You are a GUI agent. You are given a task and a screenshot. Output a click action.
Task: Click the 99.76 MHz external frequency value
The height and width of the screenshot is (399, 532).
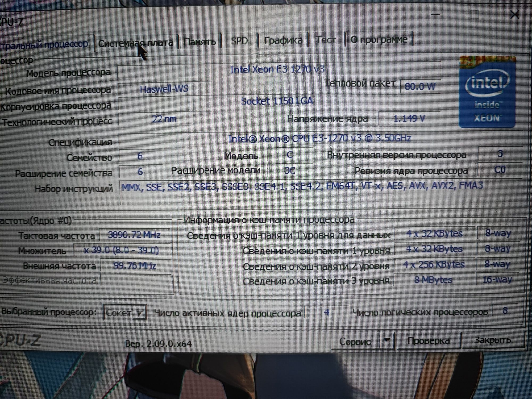click(x=135, y=265)
